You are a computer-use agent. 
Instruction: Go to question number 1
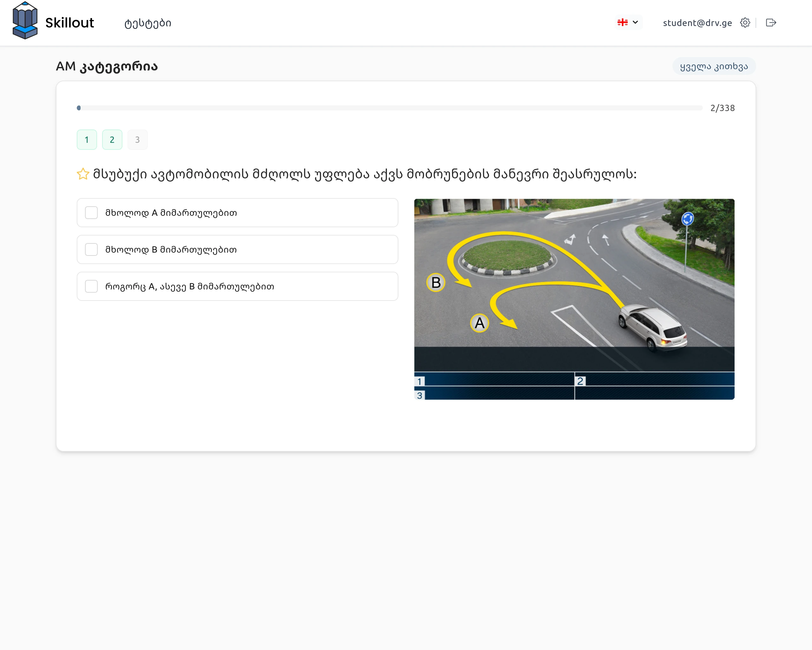(87, 140)
